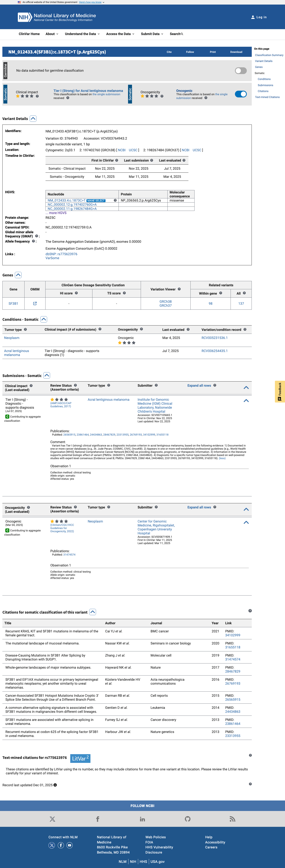Open the LitVar2 logo button
This screenshot has width=285, height=868.
pyautogui.click(x=80, y=758)
